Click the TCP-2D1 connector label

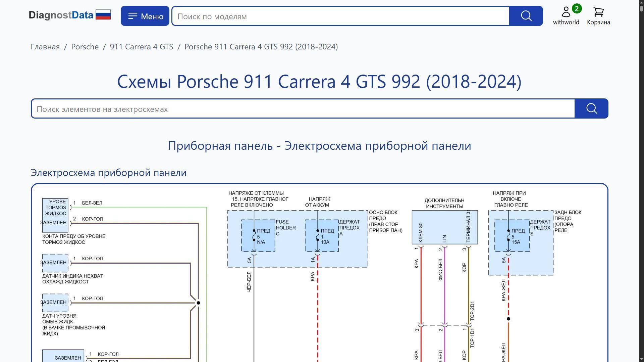point(472,311)
